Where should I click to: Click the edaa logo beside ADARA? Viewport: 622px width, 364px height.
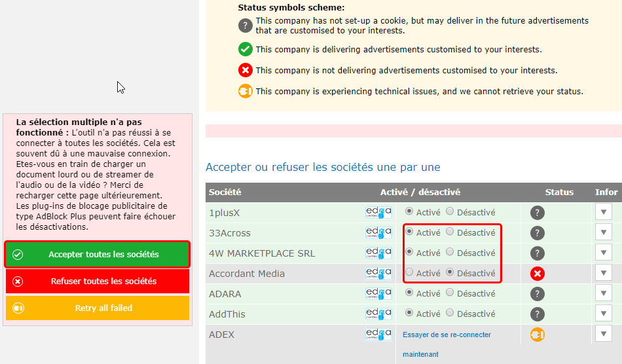[378, 294]
